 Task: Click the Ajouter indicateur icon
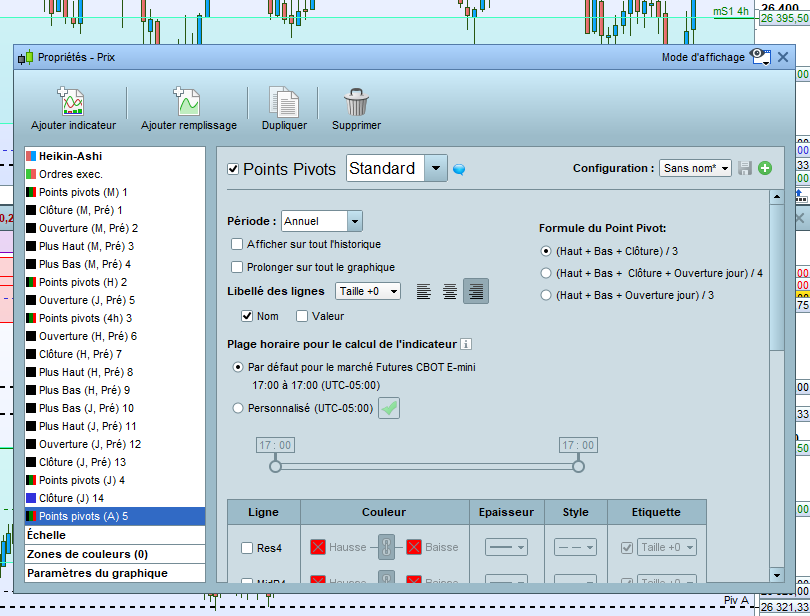[72, 102]
